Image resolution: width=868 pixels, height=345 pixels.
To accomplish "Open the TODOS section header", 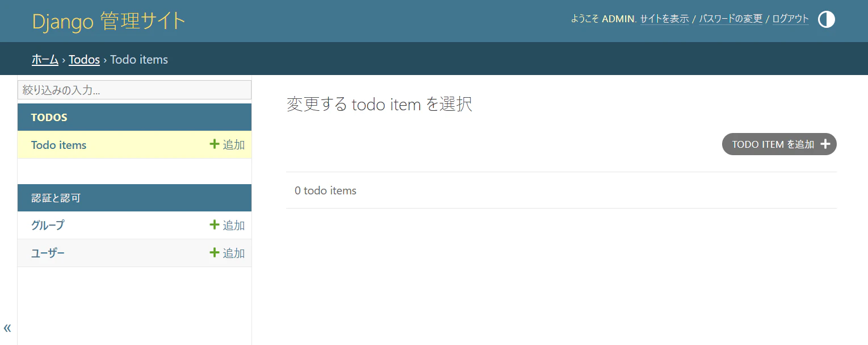I will tap(49, 117).
